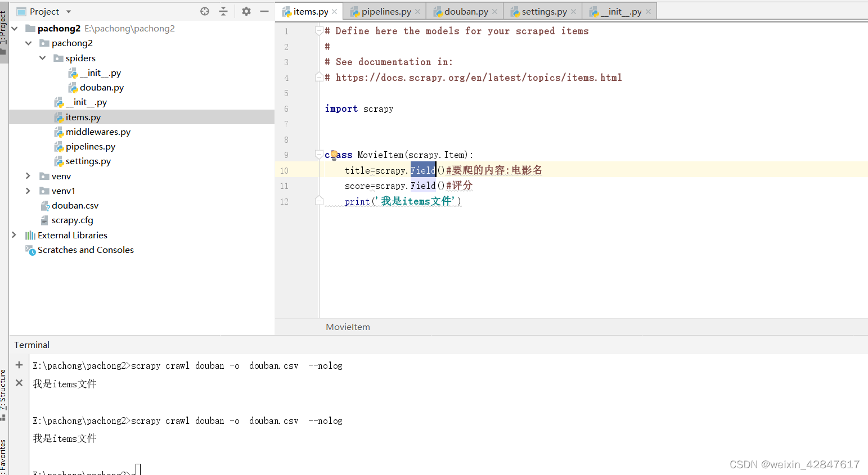Open the Project panel options gear icon
The height and width of the screenshot is (475, 868).
point(246,11)
